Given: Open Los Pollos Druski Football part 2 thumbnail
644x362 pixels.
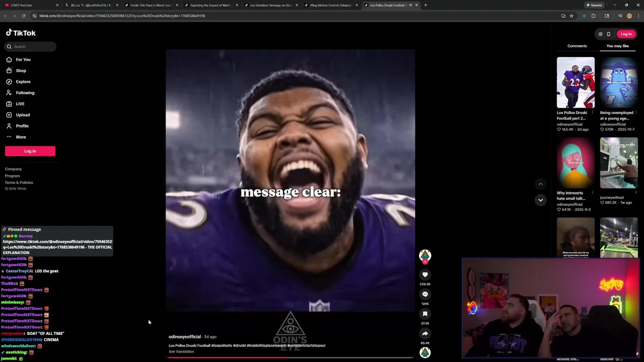Looking at the screenshot, I should tap(576, 82).
